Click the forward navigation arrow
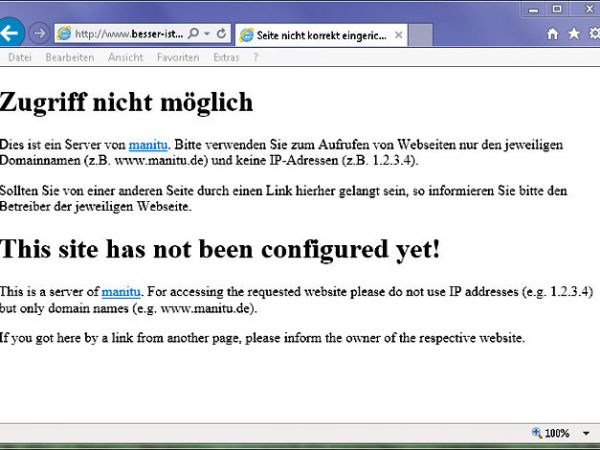The height and width of the screenshot is (450, 600). click(39, 33)
